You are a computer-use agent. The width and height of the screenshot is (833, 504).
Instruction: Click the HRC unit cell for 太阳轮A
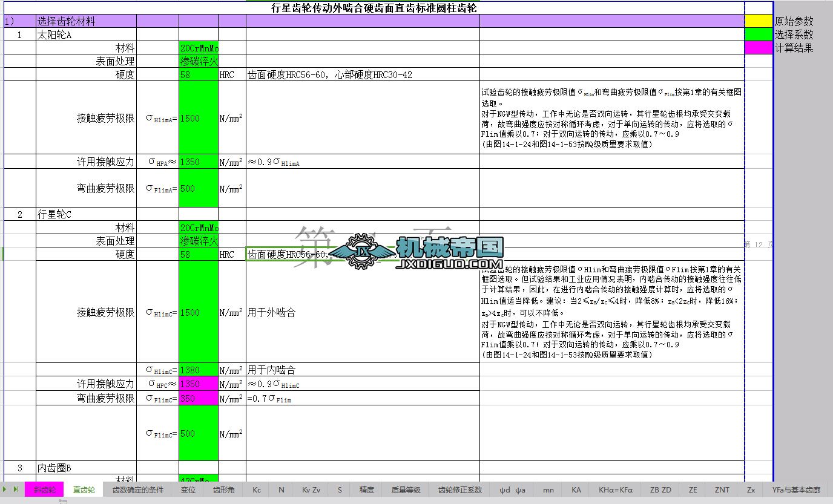(x=232, y=74)
